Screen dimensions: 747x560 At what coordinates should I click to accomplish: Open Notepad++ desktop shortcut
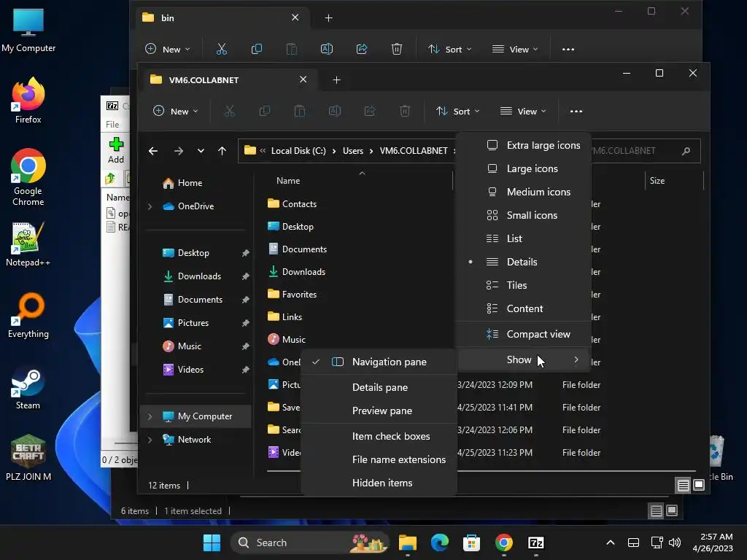(x=28, y=244)
